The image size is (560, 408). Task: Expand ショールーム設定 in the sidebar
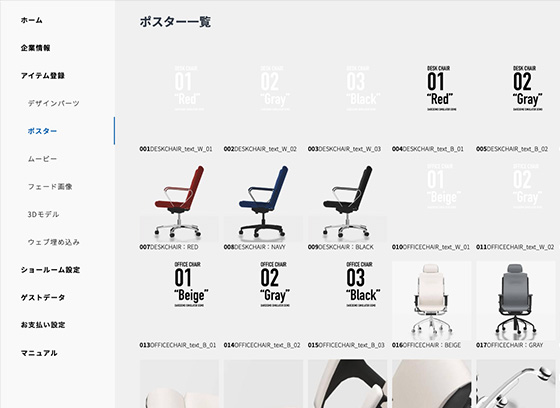pyautogui.click(x=50, y=270)
